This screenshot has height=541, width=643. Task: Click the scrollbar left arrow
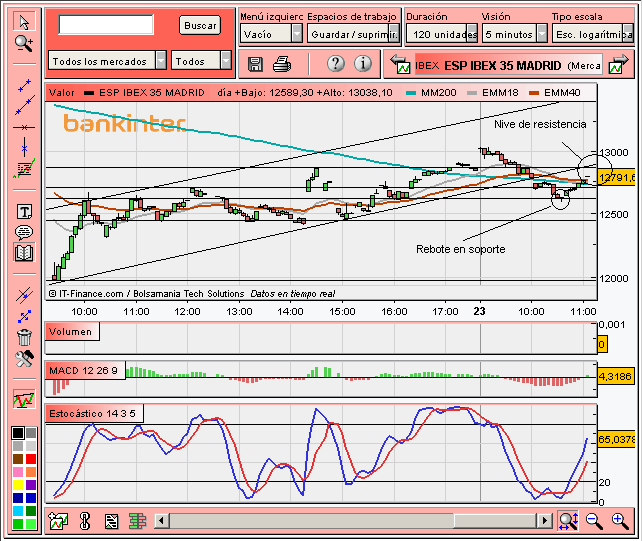click(161, 520)
